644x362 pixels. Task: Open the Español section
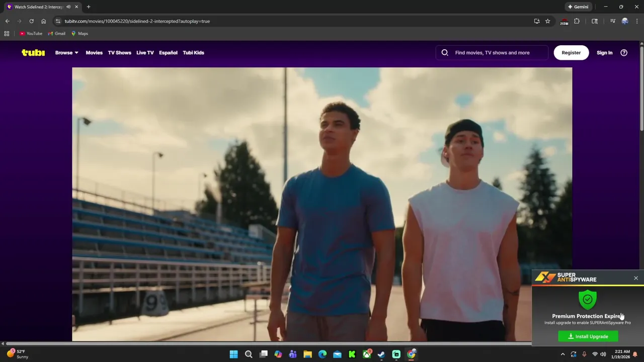click(168, 52)
